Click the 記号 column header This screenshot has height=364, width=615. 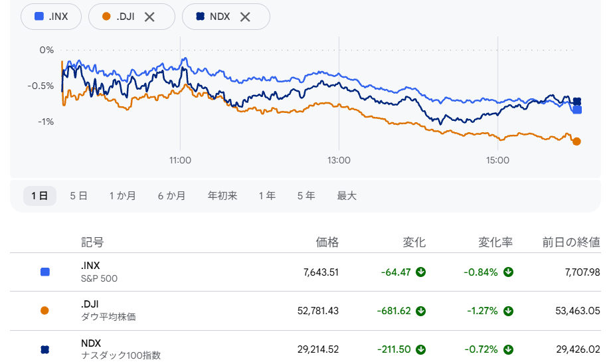pos(92,242)
